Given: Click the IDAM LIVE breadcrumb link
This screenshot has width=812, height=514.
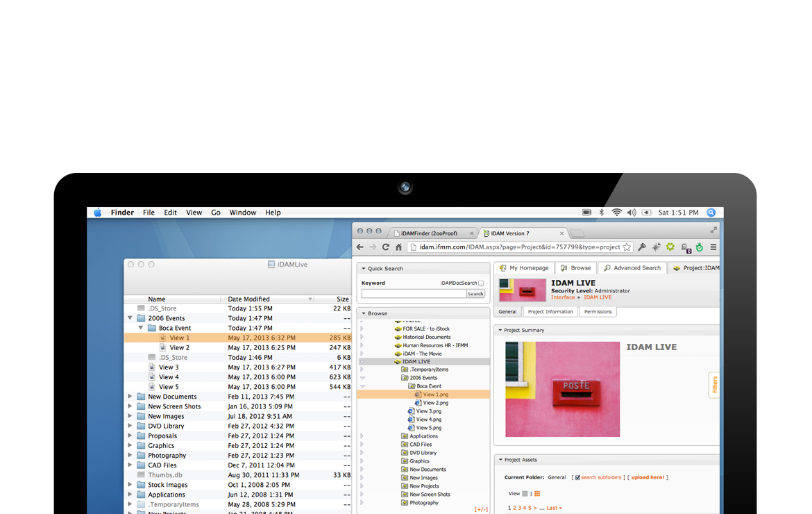Looking at the screenshot, I should coord(598,297).
